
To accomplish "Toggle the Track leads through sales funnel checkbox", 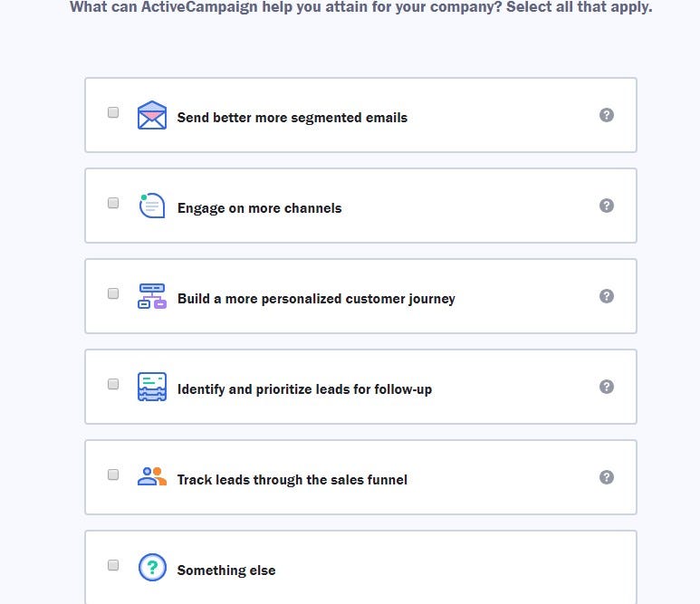I will tap(113, 475).
